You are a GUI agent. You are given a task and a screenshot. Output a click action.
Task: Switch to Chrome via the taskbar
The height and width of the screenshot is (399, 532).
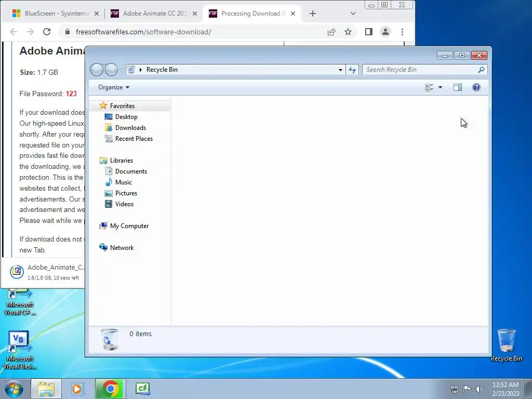110,389
